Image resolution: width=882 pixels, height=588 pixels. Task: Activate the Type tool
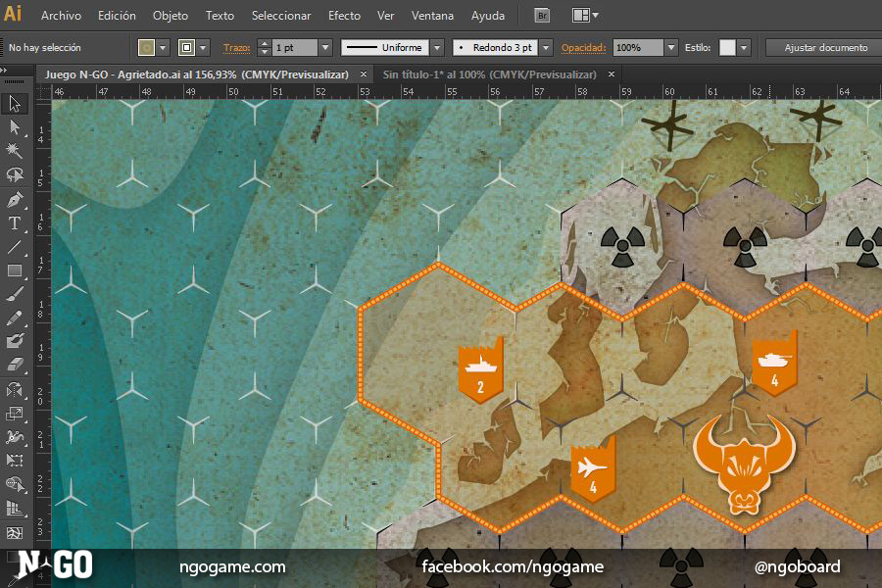tap(15, 222)
